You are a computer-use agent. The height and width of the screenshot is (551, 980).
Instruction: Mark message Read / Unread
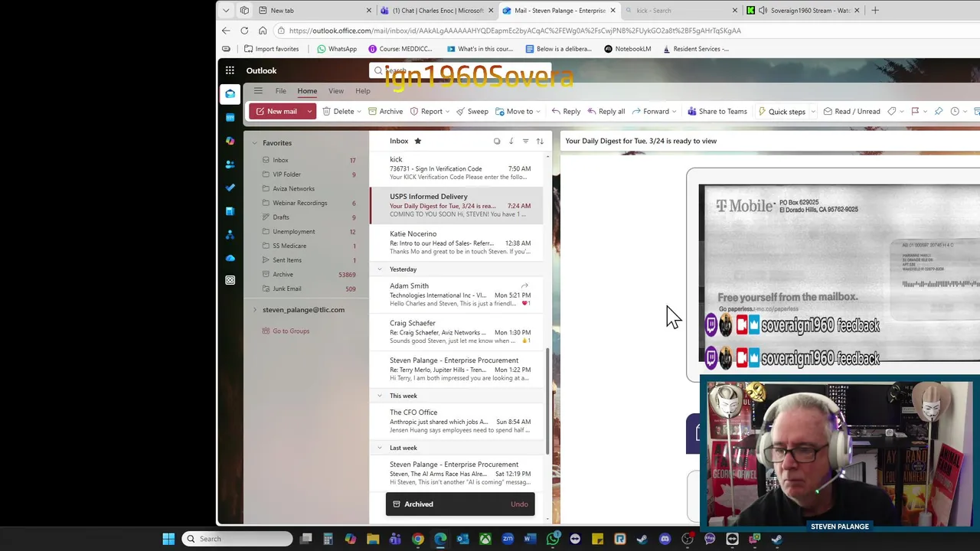(x=851, y=111)
